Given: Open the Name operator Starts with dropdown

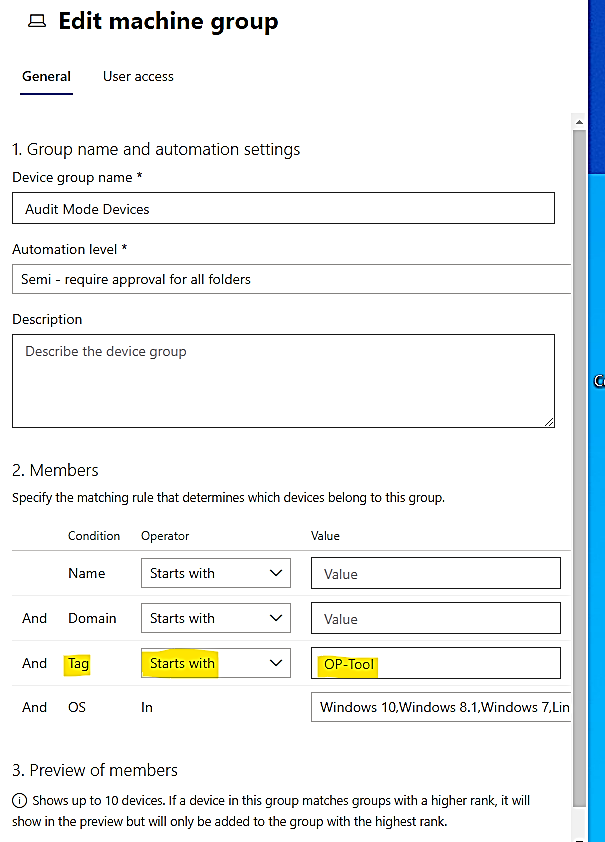Looking at the screenshot, I should [216, 573].
